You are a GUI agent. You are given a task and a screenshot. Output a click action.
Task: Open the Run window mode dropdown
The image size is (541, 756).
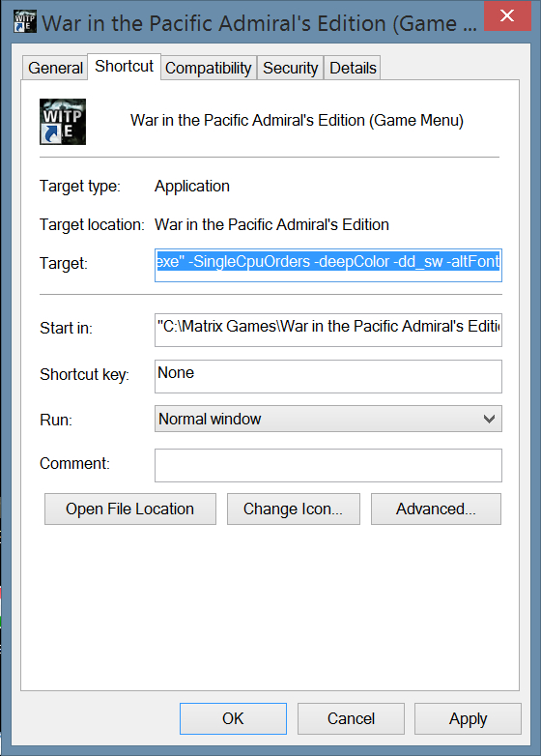(x=328, y=419)
